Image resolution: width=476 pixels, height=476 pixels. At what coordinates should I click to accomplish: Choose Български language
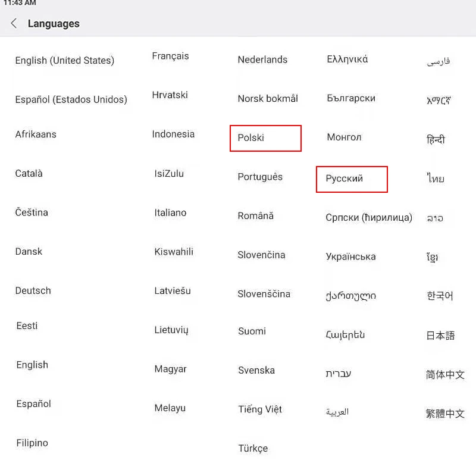coord(351,98)
